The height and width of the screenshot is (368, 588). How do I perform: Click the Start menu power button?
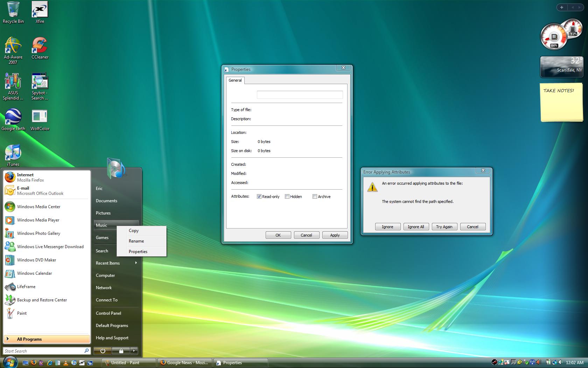coord(103,351)
